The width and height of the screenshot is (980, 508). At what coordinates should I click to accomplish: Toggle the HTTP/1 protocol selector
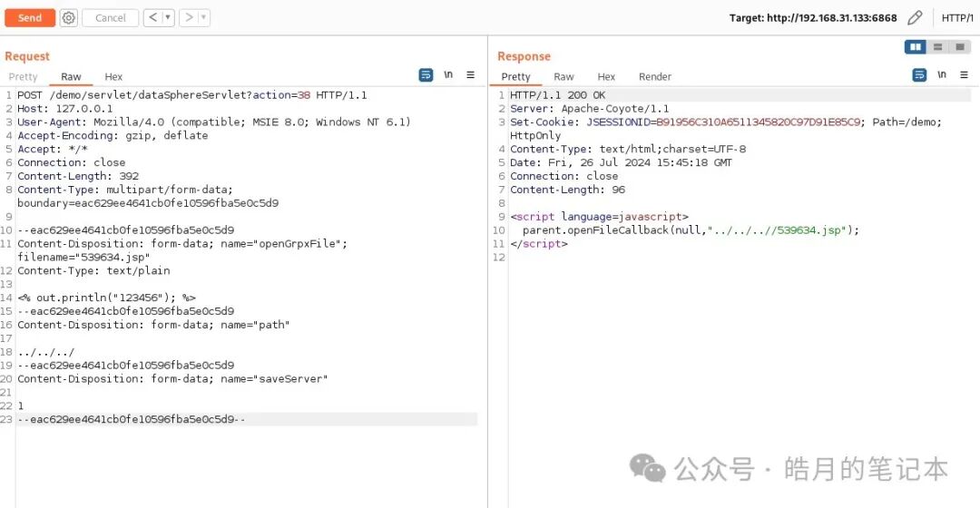957,17
